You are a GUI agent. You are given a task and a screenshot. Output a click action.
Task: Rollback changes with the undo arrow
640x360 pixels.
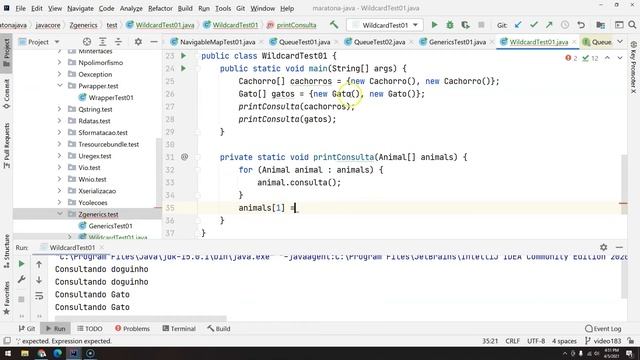(580, 25)
